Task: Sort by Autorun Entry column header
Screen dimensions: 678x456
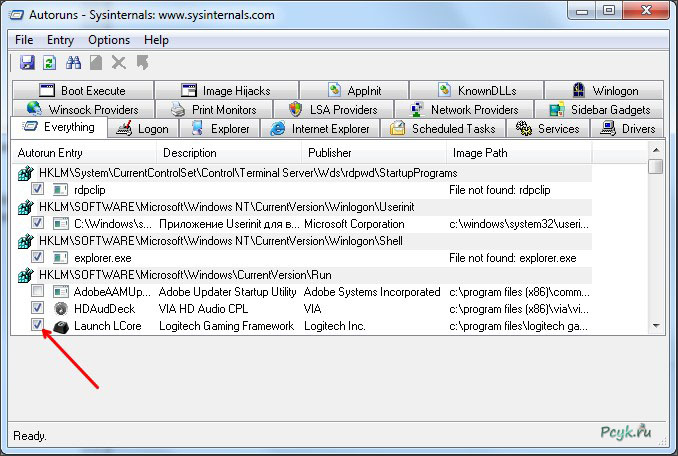Action: [x=84, y=153]
